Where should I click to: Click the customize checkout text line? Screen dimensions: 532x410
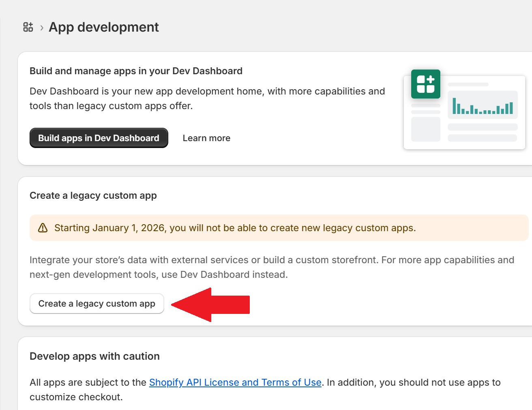(x=76, y=397)
